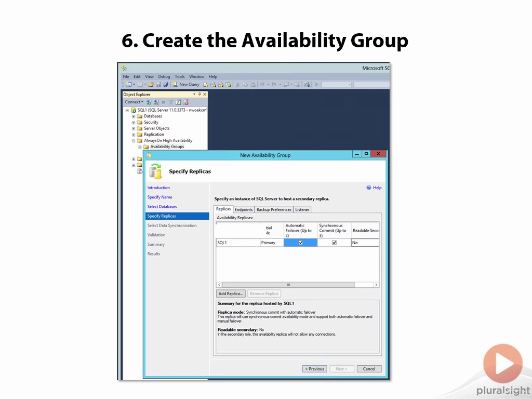Select the Specify Replicas wizard step
The width and height of the screenshot is (532, 399).
(178, 216)
